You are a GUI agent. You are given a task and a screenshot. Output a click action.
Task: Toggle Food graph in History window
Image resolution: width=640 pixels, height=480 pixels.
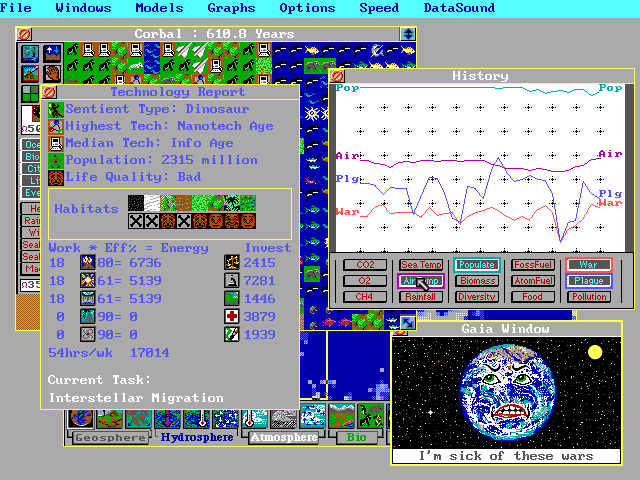click(x=533, y=297)
